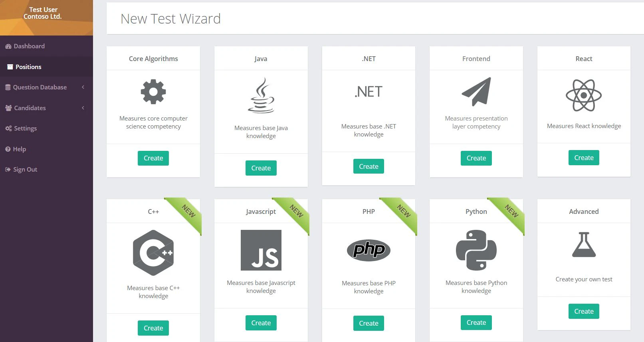Click 'Measures base .NET knowledge' text
Image resolution: width=644 pixels, height=342 pixels.
[369, 130]
